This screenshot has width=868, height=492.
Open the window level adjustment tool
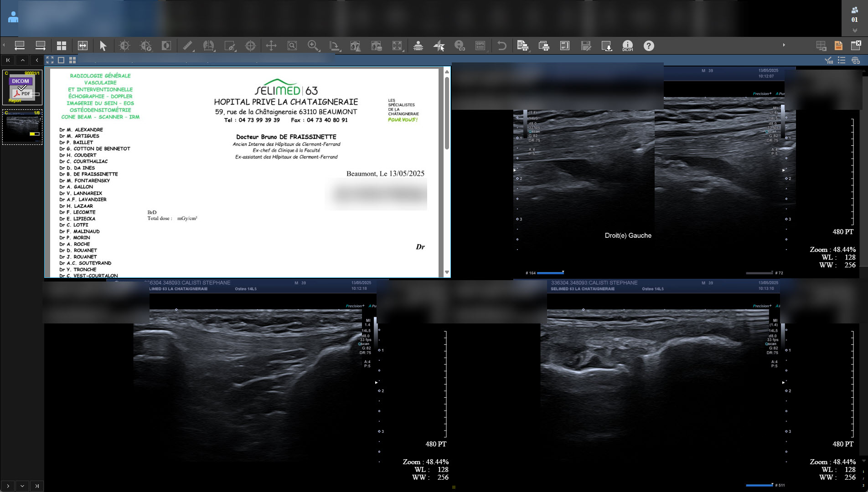pos(124,46)
